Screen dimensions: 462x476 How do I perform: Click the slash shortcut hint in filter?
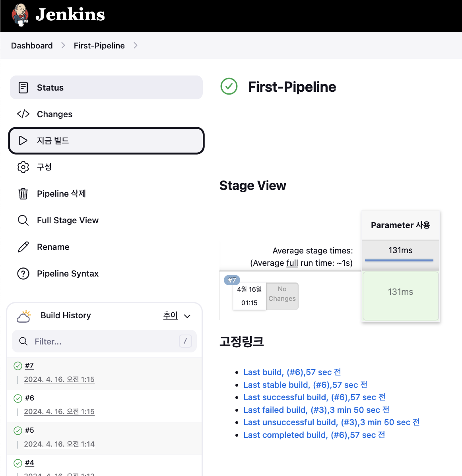point(185,341)
